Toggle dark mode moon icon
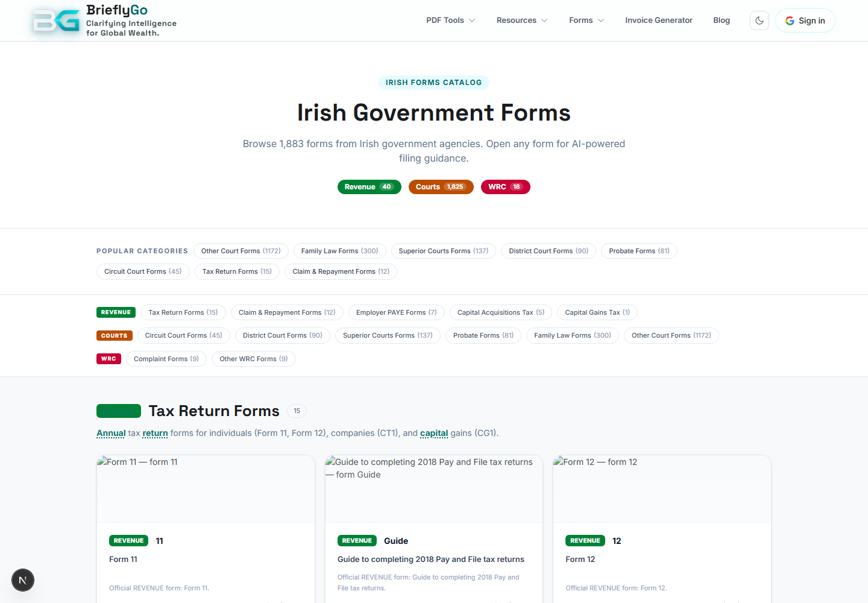This screenshot has width=868, height=603. coord(759,21)
